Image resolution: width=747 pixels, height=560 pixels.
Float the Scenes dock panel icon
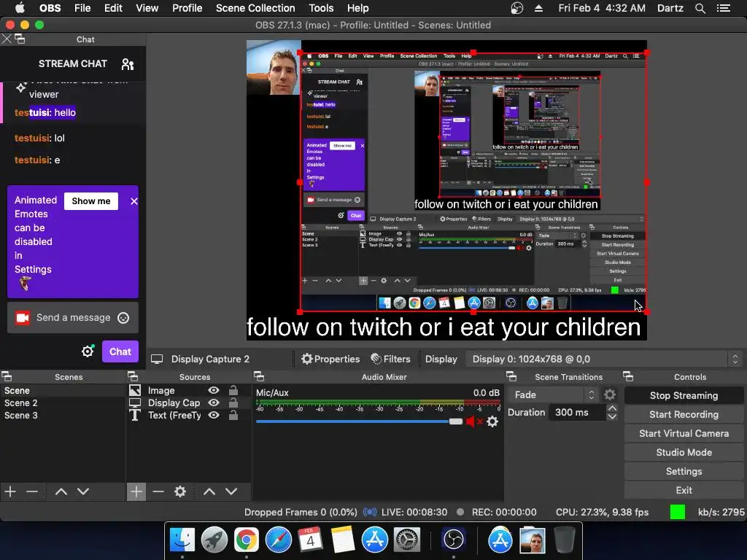coord(7,377)
